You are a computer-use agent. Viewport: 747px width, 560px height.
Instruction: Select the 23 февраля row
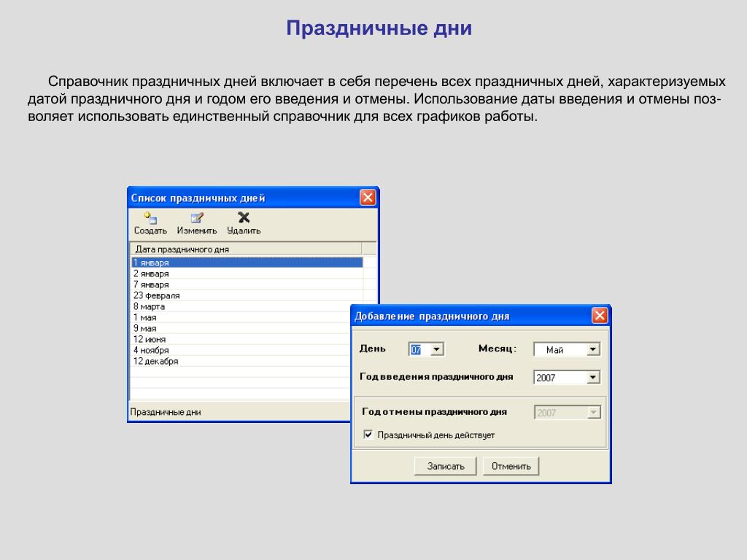click(x=247, y=295)
